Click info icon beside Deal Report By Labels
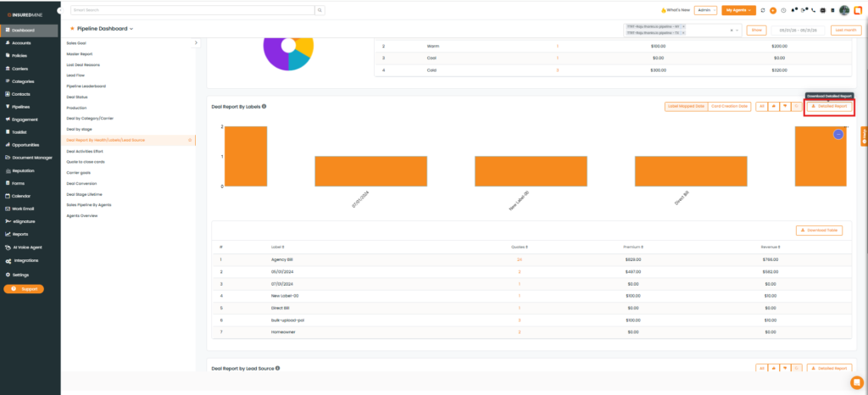This screenshot has height=395, width=868. pyautogui.click(x=264, y=106)
